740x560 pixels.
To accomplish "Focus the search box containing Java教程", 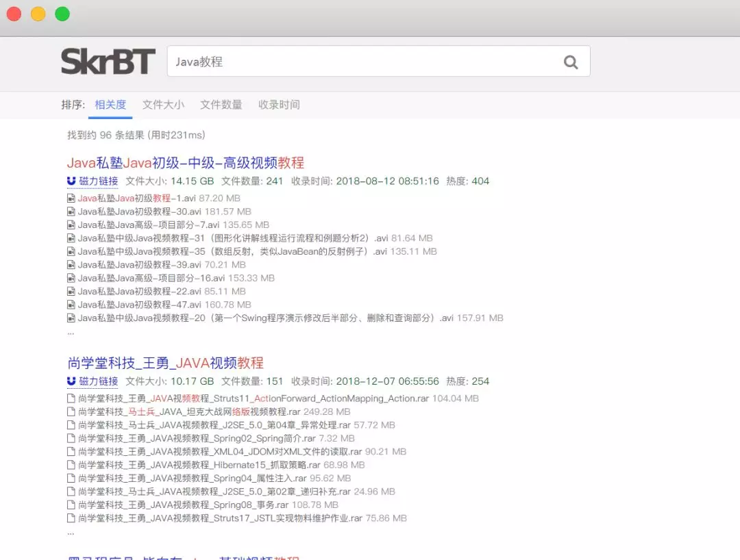I will tap(378, 62).
